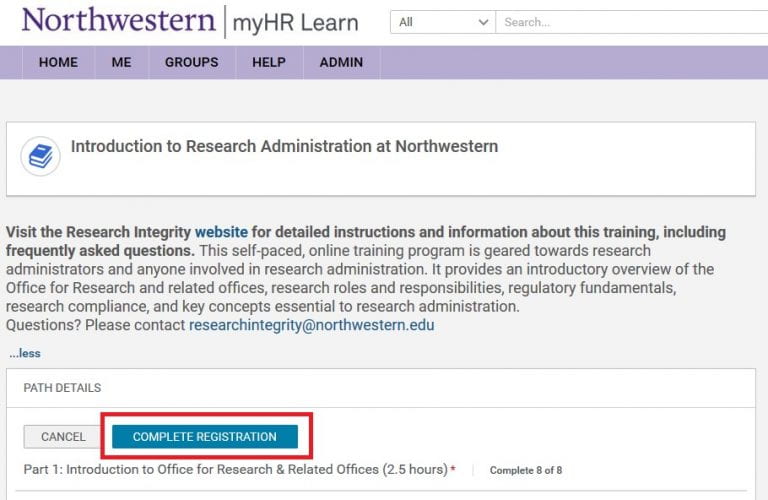Open the All search category dropdown
The height and width of the screenshot is (500, 768).
pos(443,22)
